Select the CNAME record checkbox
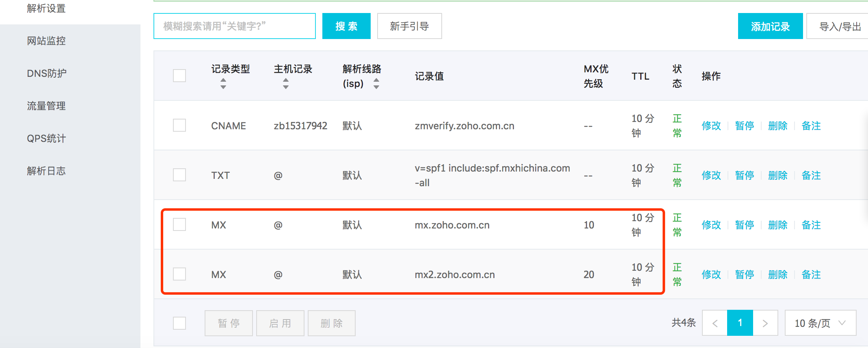This screenshot has width=868, height=348. 179,125
